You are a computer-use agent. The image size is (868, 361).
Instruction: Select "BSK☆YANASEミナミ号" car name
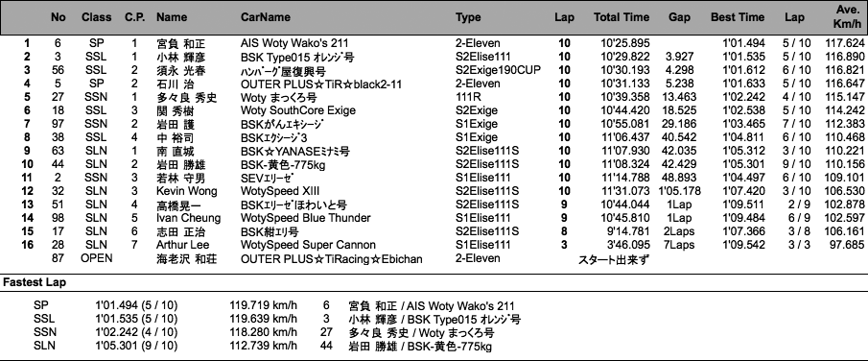(295, 151)
